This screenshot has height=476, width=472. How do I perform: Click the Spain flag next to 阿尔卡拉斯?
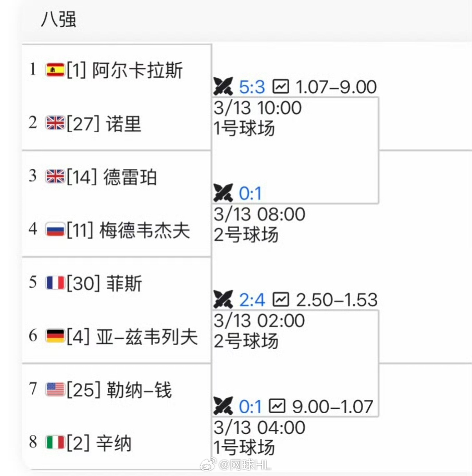[x=55, y=69]
